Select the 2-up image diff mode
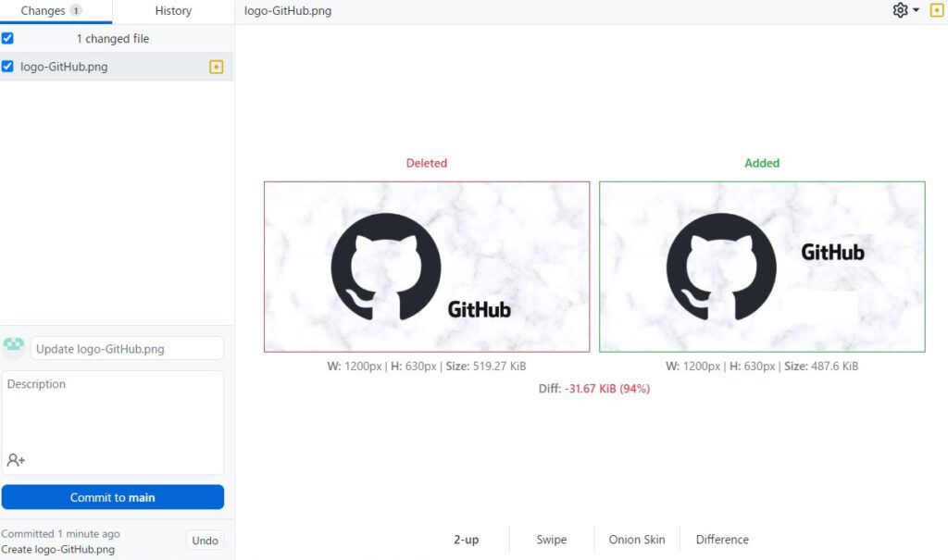Screen dimensions: 948x560 click(467, 540)
